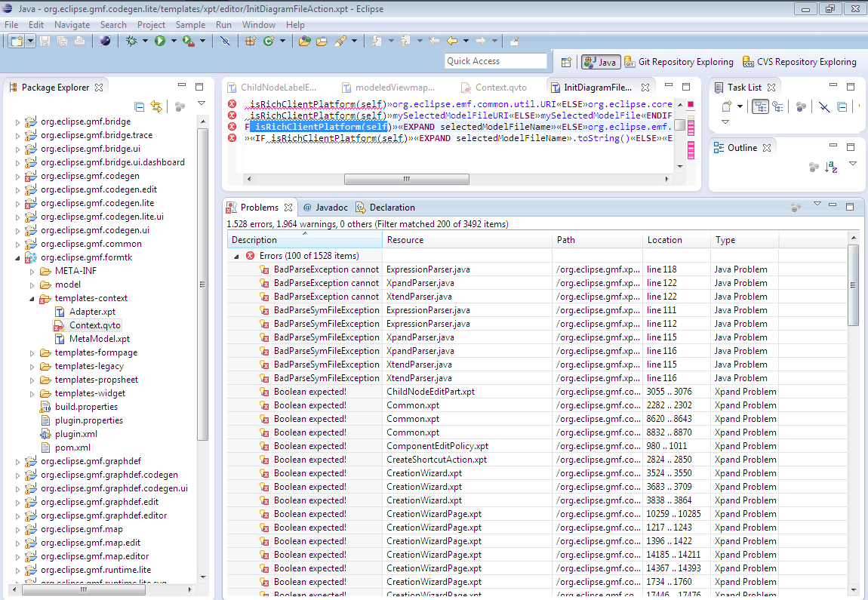Toggle Link with Editor in Package Explorer
868x600 pixels.
[x=157, y=106]
